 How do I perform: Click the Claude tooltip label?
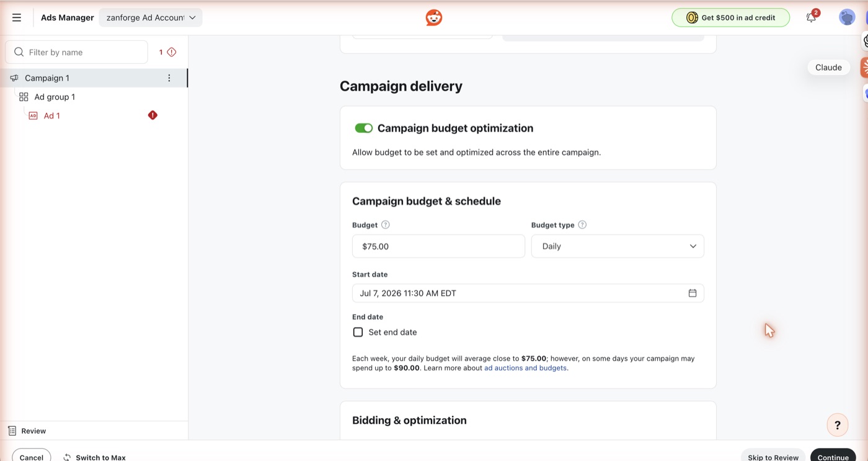click(828, 67)
